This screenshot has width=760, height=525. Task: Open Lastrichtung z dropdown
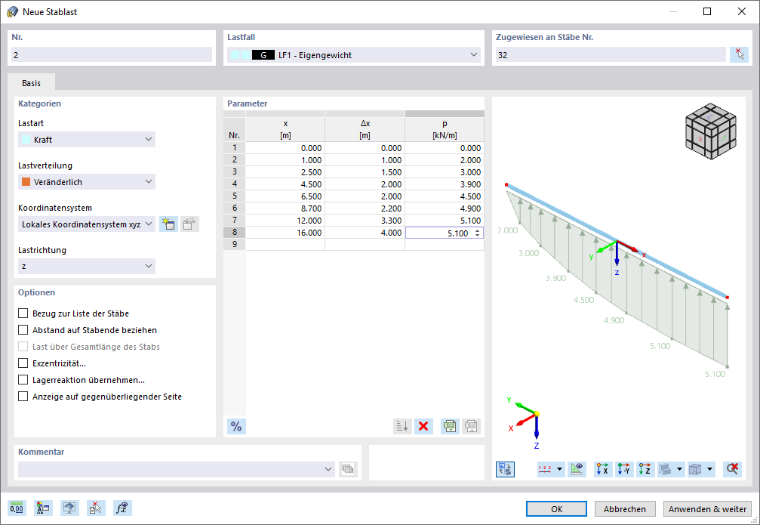click(x=87, y=266)
